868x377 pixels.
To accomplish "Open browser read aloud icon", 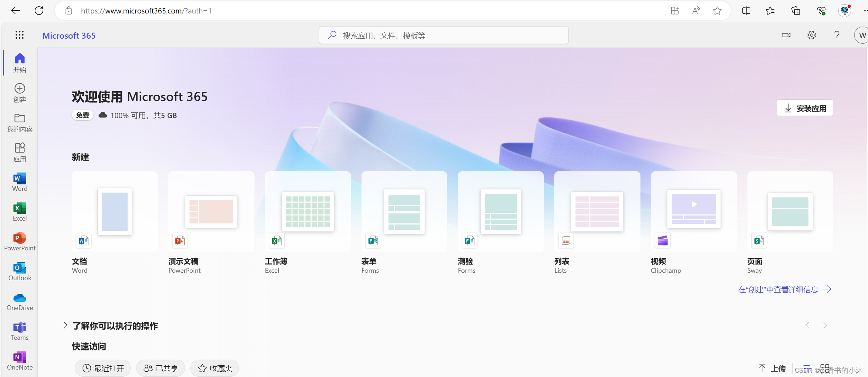I will 696,11.
